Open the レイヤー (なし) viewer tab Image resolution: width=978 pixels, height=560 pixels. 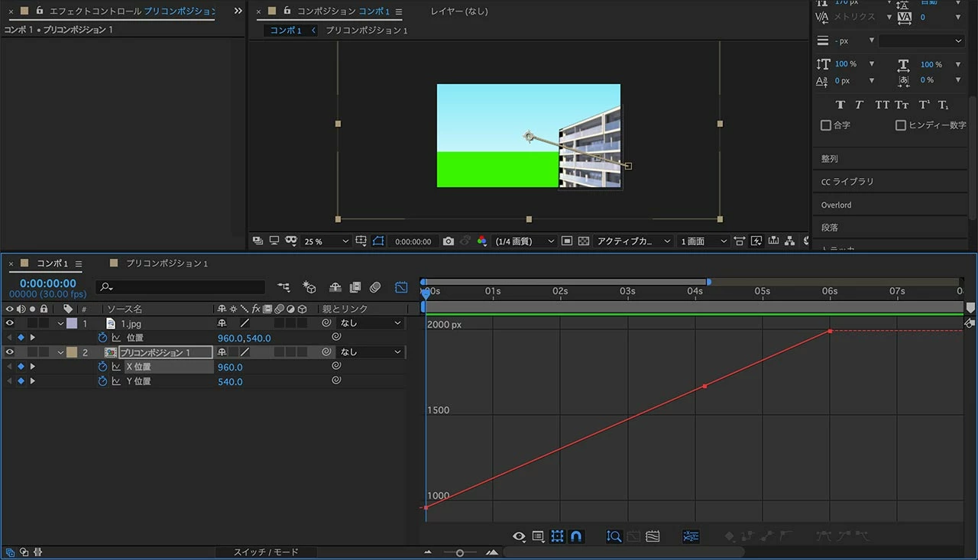[458, 11]
